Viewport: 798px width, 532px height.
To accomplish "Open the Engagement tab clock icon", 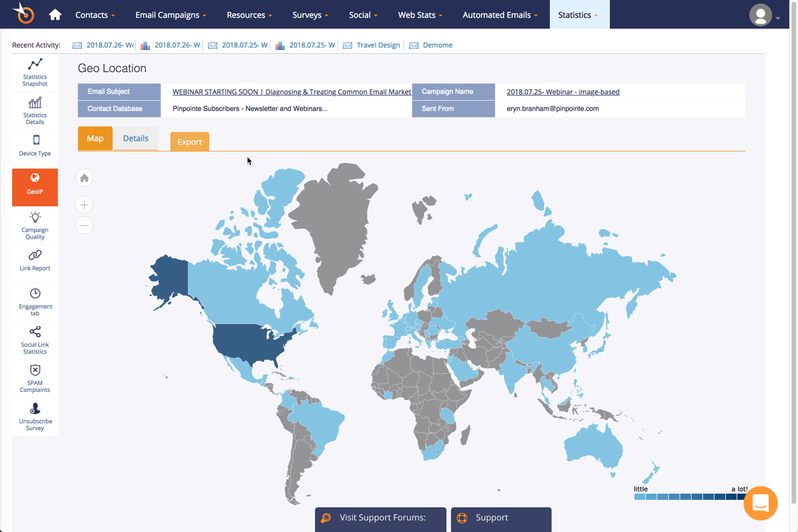I will click(x=35, y=293).
